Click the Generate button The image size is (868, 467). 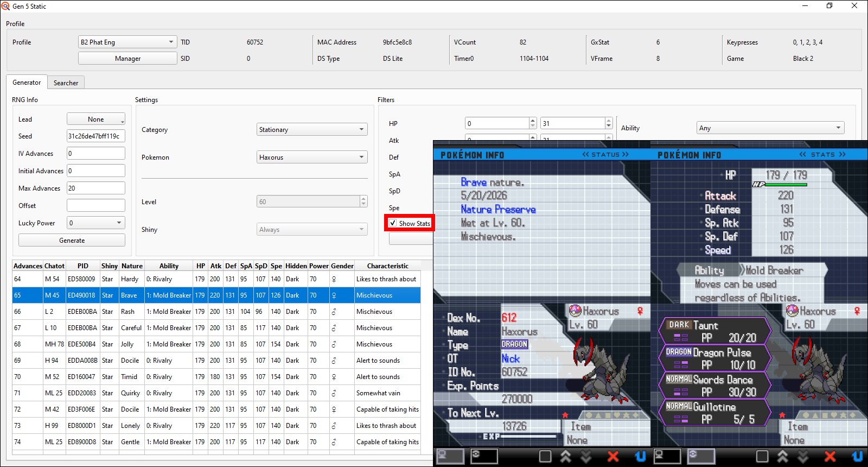tap(72, 240)
